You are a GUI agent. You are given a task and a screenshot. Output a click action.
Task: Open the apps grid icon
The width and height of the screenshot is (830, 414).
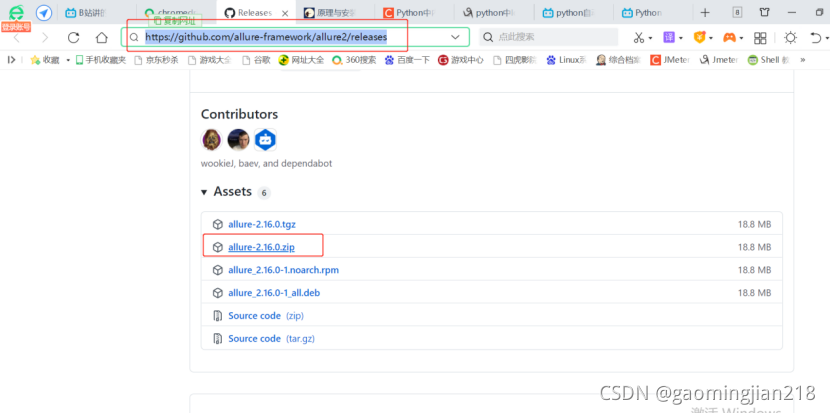pyautogui.click(x=760, y=38)
